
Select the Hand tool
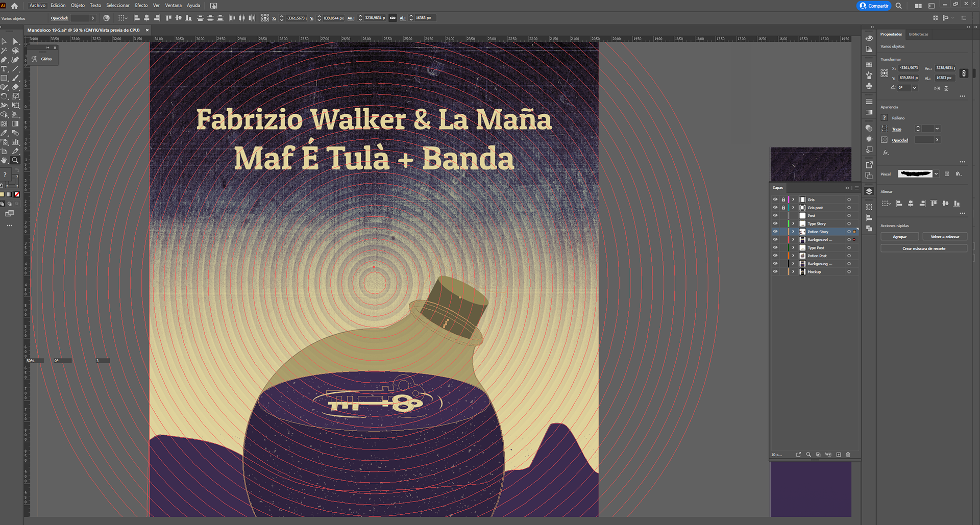coord(4,160)
